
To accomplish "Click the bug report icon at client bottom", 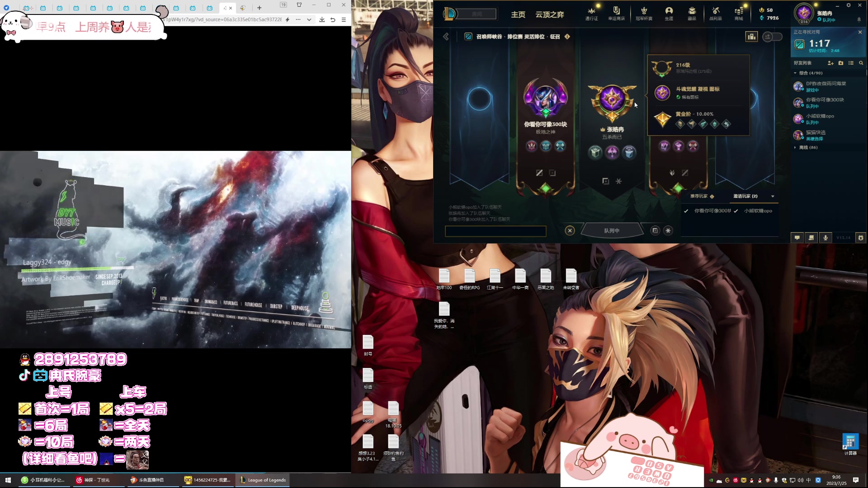I will tap(861, 237).
